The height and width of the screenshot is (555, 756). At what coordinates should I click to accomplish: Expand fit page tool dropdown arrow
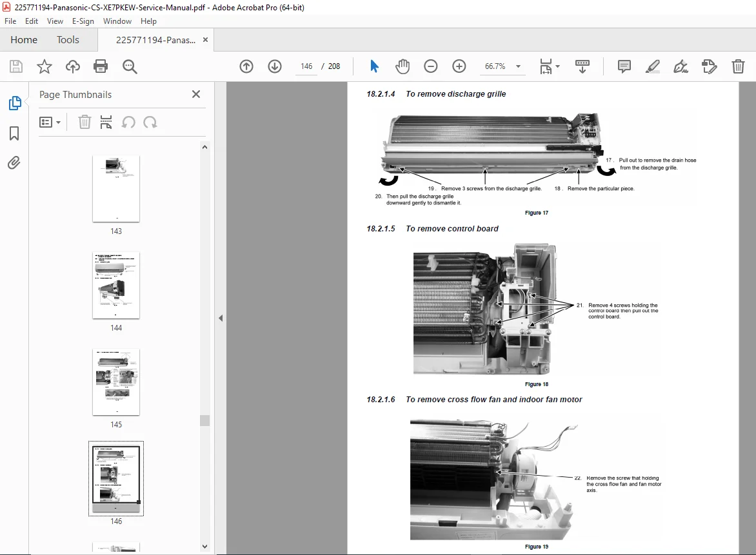tap(558, 66)
